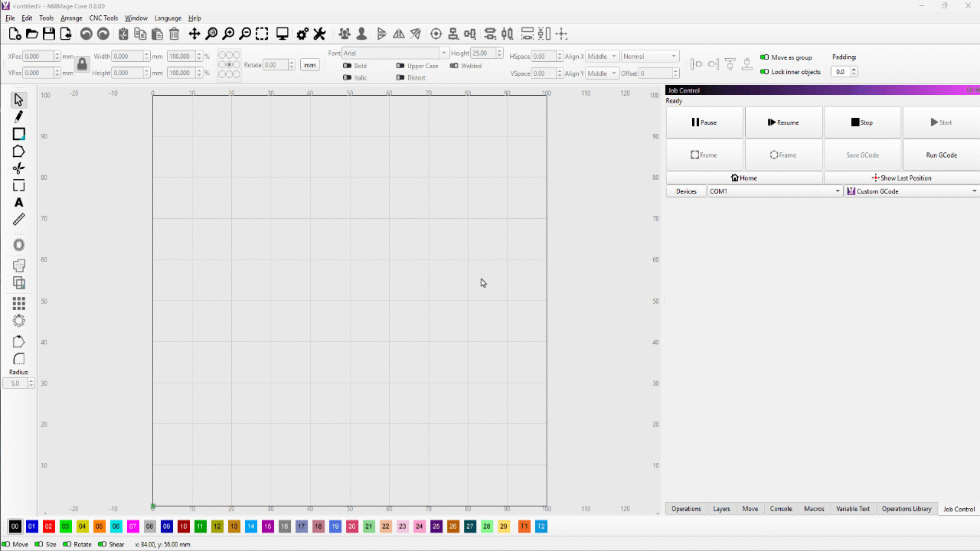The image size is (980, 551).
Task: Open the Align X Middle dropdown
Action: 602,57
